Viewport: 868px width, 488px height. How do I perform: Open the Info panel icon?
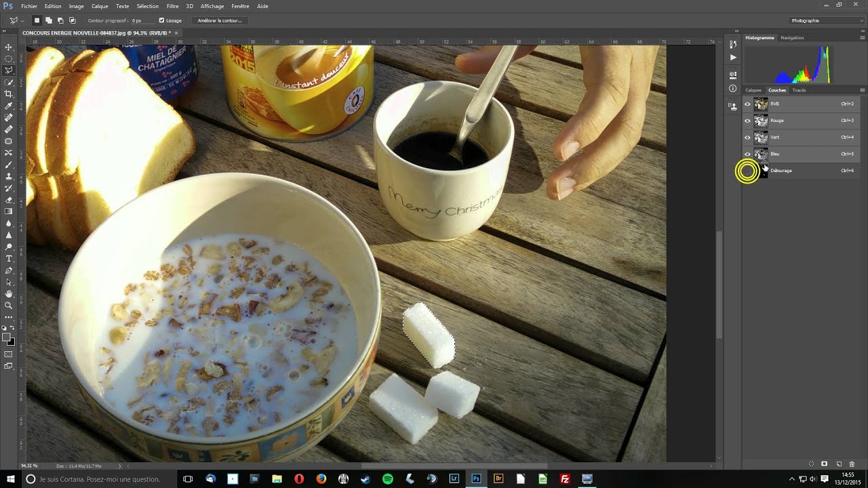(x=732, y=88)
